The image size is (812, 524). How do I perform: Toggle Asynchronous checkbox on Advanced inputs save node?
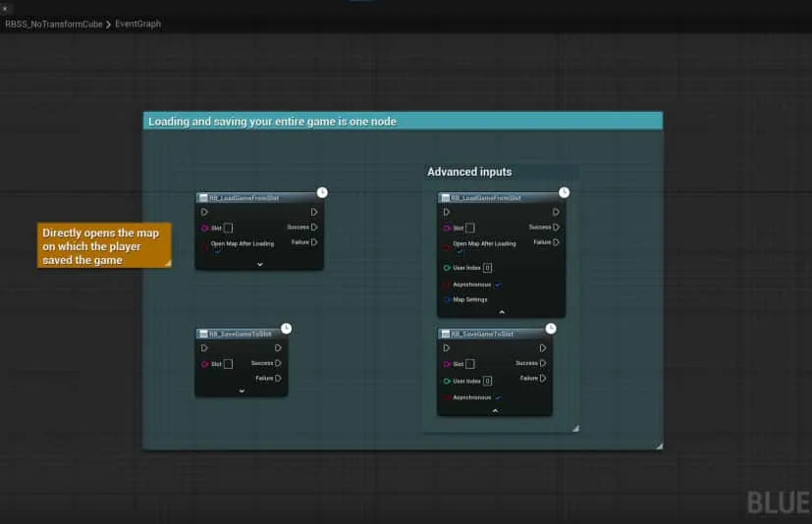coord(498,397)
